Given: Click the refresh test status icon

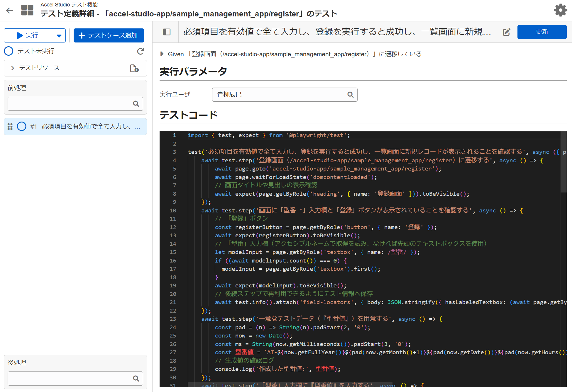Looking at the screenshot, I should click(141, 51).
